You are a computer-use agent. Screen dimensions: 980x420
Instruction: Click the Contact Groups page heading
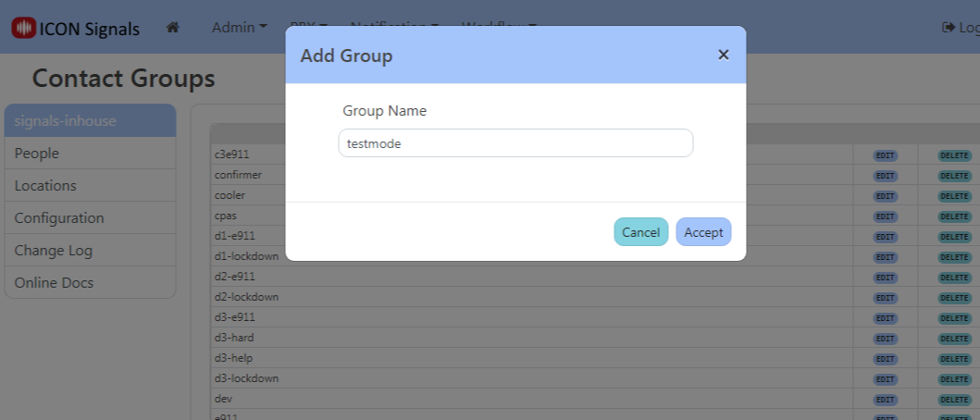coord(123,79)
